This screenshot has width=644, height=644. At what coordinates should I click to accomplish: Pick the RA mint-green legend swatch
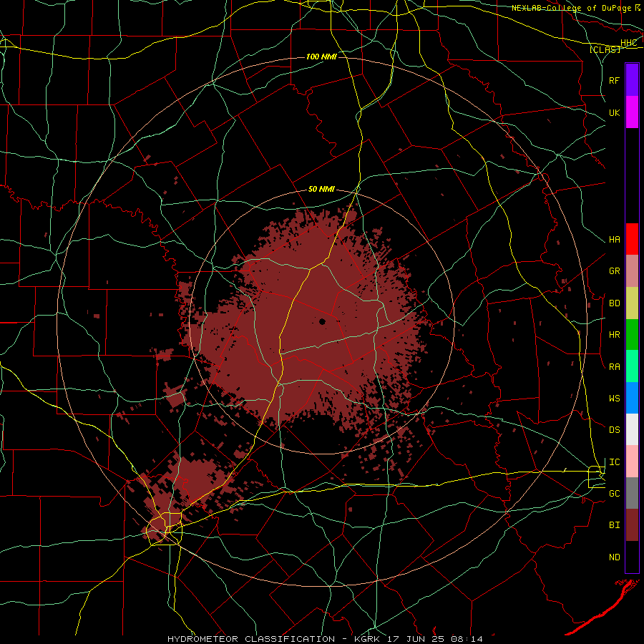coord(632,366)
